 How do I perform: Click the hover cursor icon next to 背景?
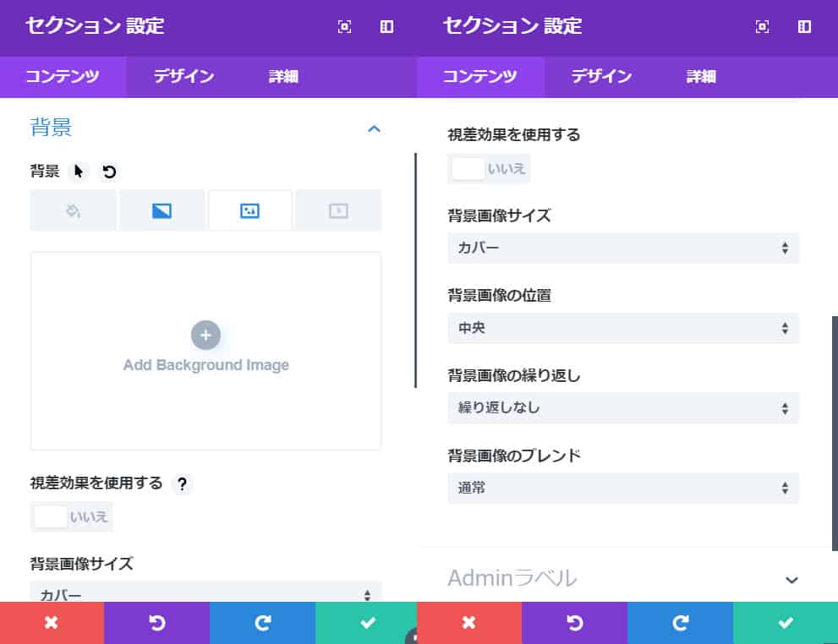point(79,172)
